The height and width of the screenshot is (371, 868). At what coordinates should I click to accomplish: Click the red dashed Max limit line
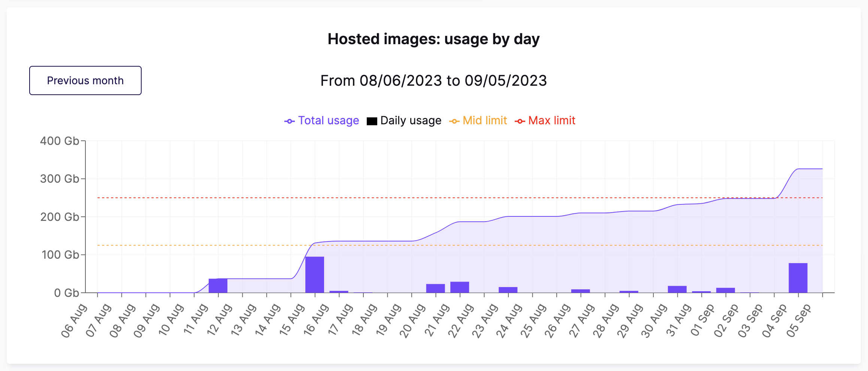pos(460,198)
